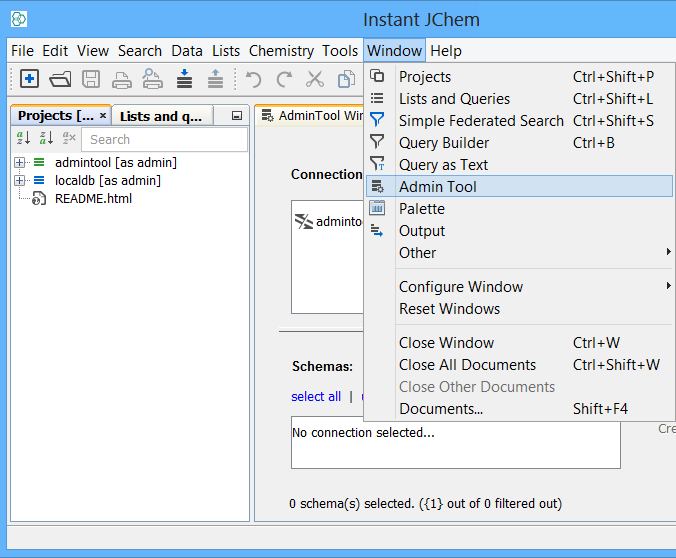Open the View menu
The width and height of the screenshot is (676, 558).
point(93,51)
